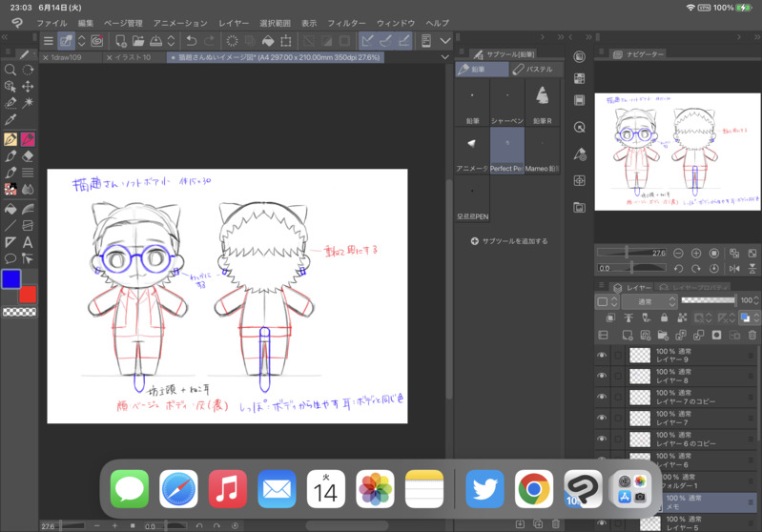The height and width of the screenshot is (532, 762).
Task: Choose the Text tool (A icon)
Action: pyautogui.click(x=28, y=242)
